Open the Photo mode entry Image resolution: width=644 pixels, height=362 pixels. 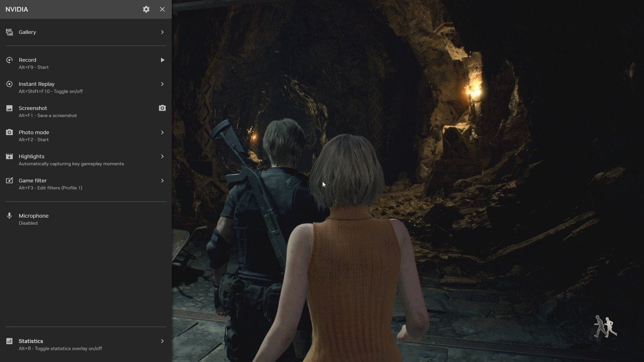[x=86, y=136]
